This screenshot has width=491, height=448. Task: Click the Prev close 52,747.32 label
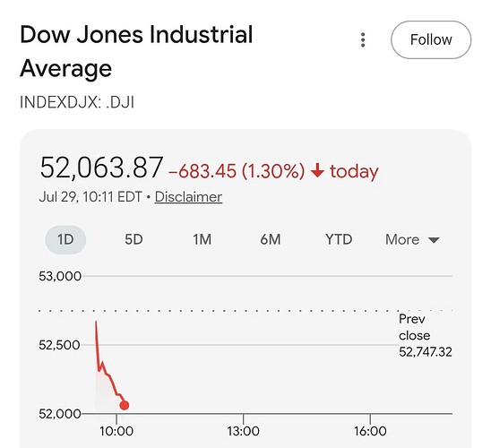(x=426, y=336)
